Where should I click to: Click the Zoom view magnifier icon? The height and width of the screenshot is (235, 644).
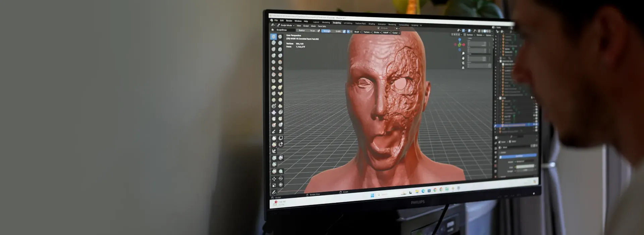click(463, 53)
